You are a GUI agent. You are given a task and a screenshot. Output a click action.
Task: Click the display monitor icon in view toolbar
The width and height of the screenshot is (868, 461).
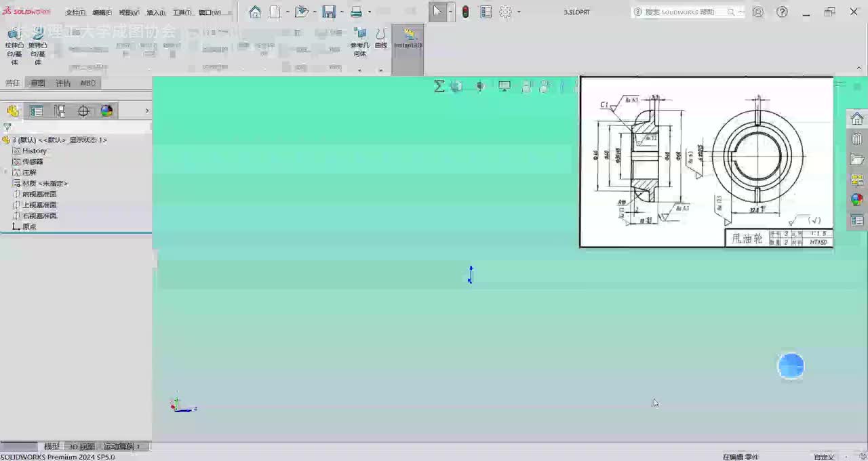tap(505, 86)
